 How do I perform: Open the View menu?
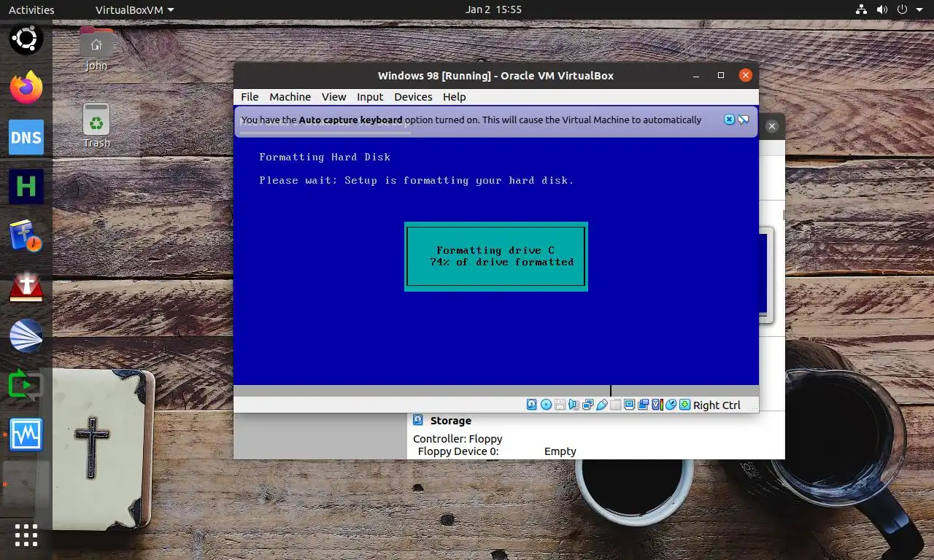click(334, 97)
